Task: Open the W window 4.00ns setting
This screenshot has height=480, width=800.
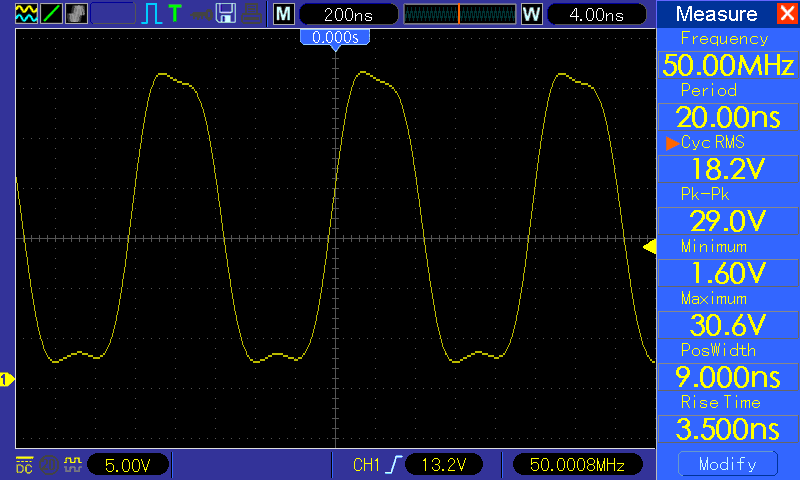Action: (x=596, y=14)
